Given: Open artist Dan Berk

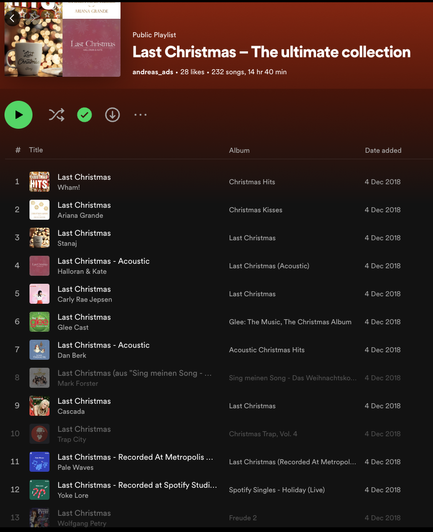Looking at the screenshot, I should click(x=72, y=355).
